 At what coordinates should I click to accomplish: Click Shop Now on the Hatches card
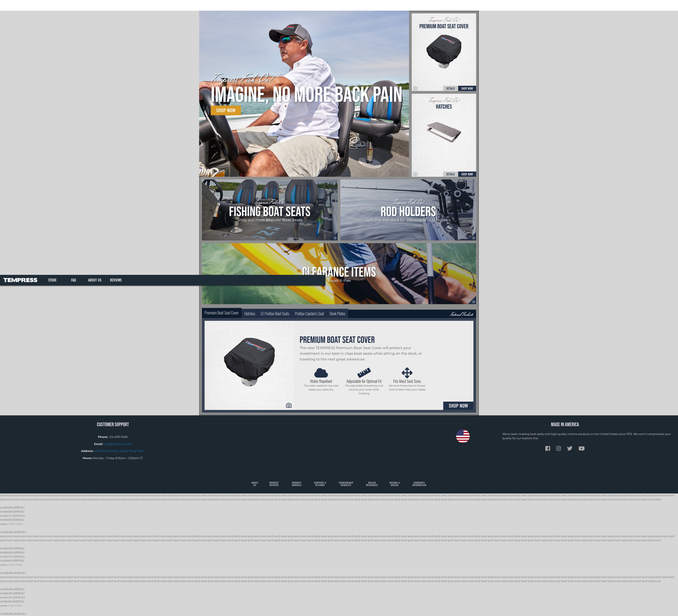click(x=467, y=174)
